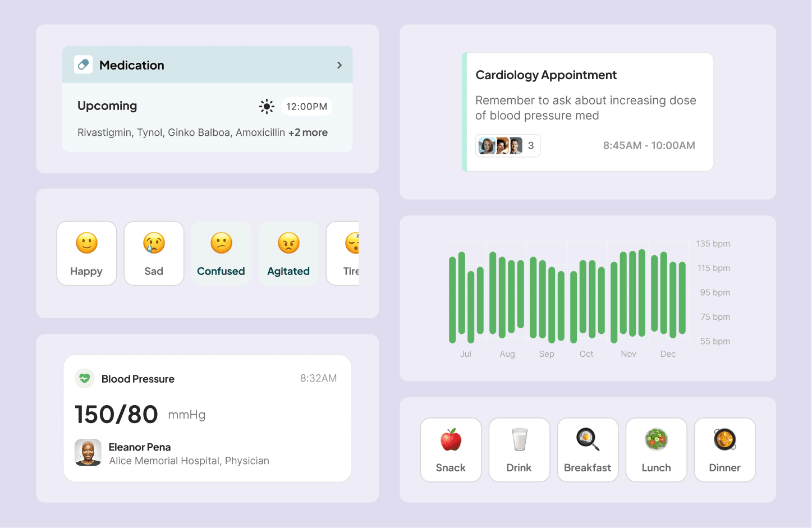Click the Dec label on chart axis

pos(668,354)
